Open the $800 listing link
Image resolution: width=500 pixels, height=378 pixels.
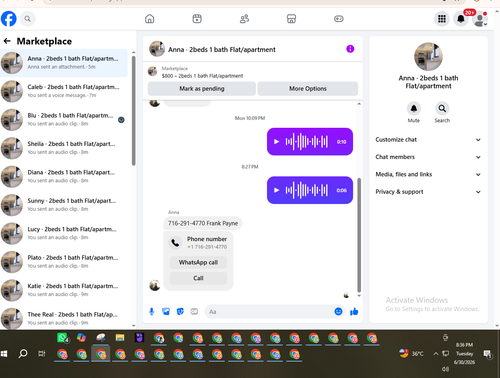[x=202, y=76]
